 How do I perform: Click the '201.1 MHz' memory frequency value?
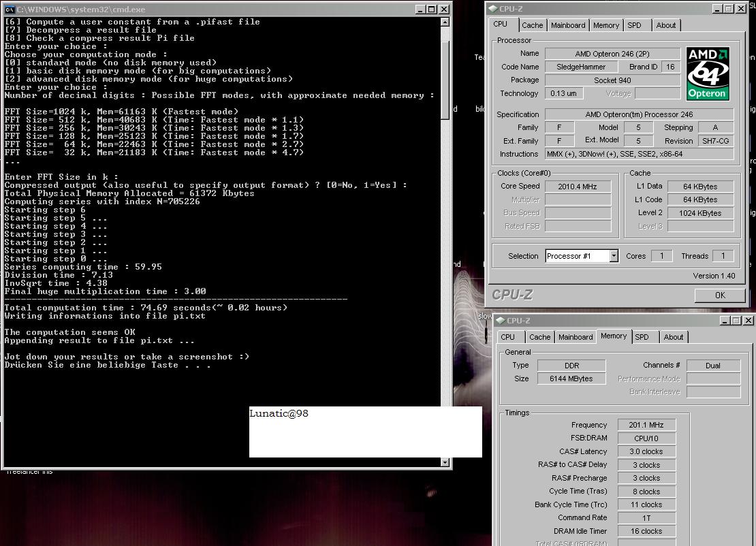click(x=646, y=425)
